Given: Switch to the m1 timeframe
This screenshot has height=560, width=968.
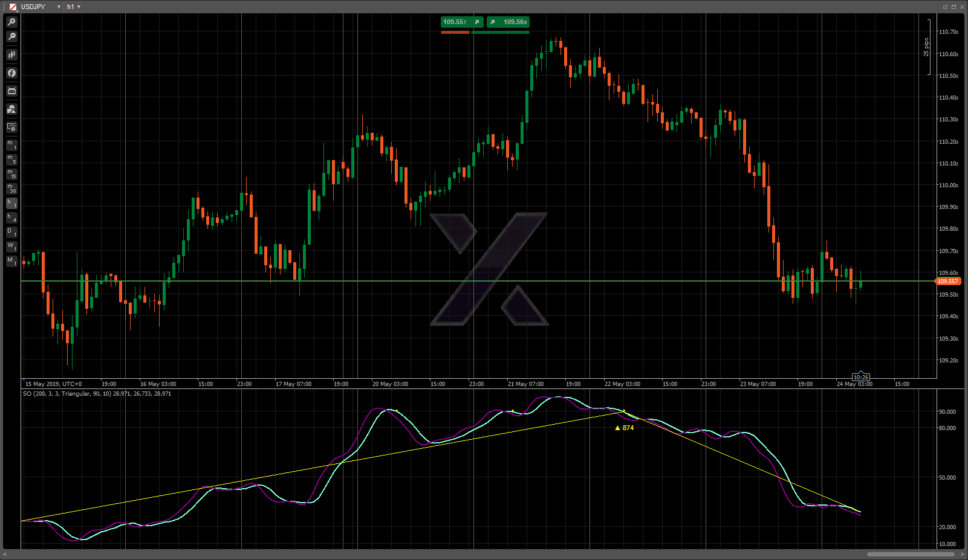Looking at the screenshot, I should click(11, 145).
